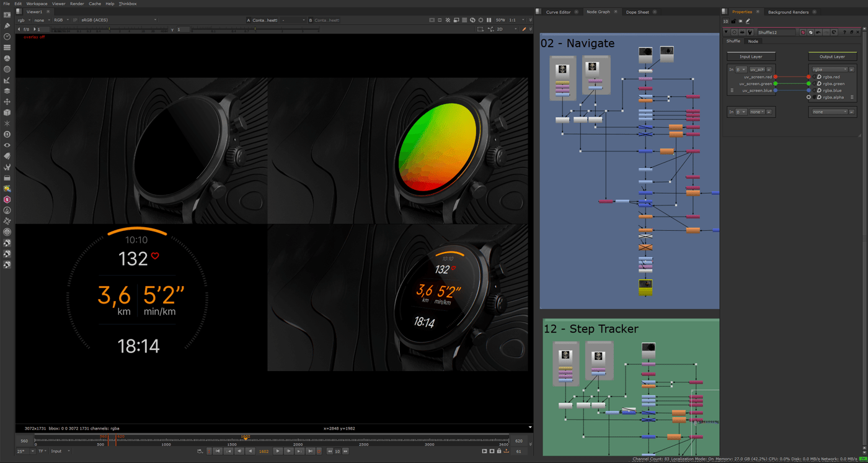Collapse the Shuffle12 properties panel arrow
This screenshot has height=463, width=868.
click(x=727, y=32)
